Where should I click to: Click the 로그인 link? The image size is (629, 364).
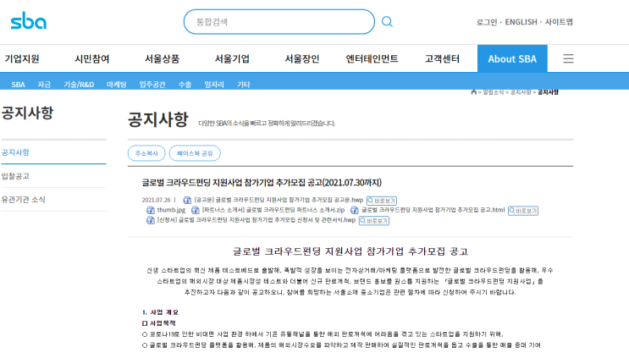point(487,22)
